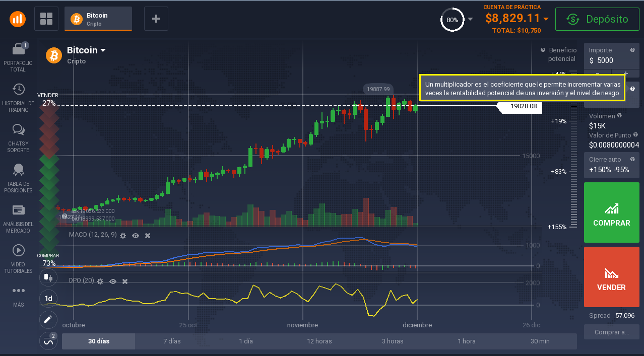The image size is (644, 356).
Task: Switch chart range to 12 horas
Action: pos(319,341)
